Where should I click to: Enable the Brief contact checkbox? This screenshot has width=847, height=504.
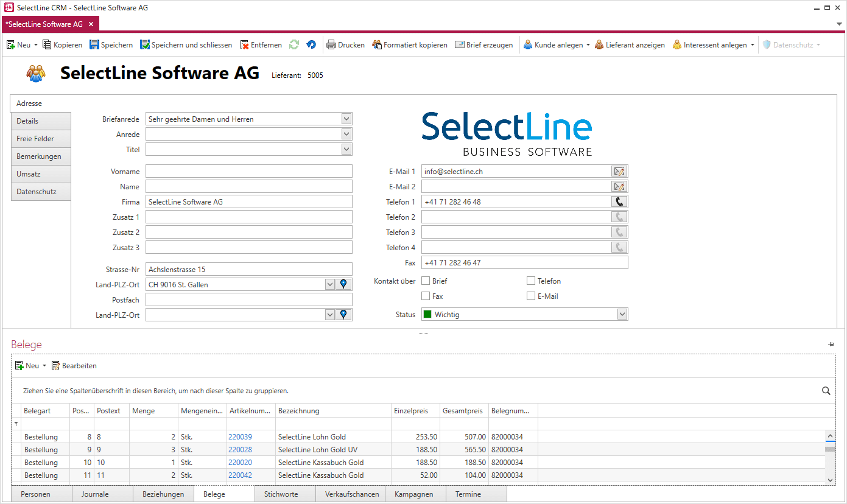tap(426, 281)
